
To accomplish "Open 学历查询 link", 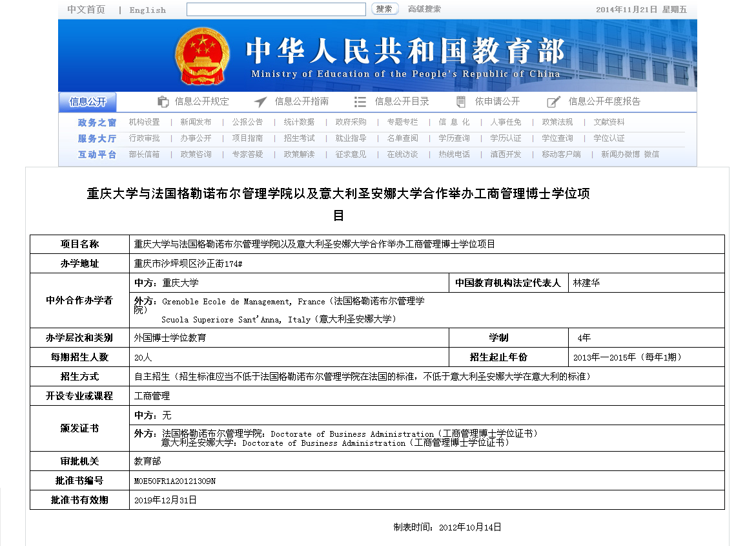I will coord(454,138).
